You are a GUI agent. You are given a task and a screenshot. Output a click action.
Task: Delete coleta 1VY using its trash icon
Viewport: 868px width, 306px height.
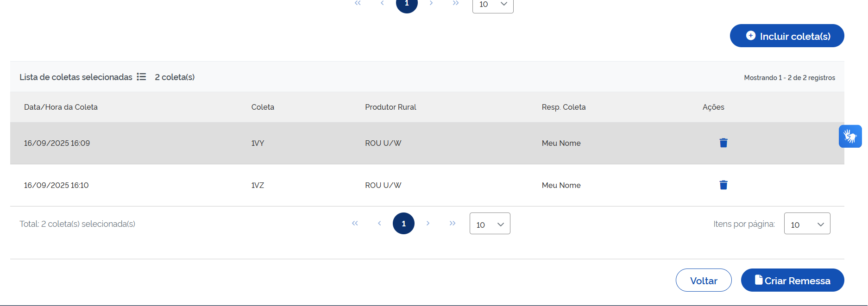click(x=723, y=143)
